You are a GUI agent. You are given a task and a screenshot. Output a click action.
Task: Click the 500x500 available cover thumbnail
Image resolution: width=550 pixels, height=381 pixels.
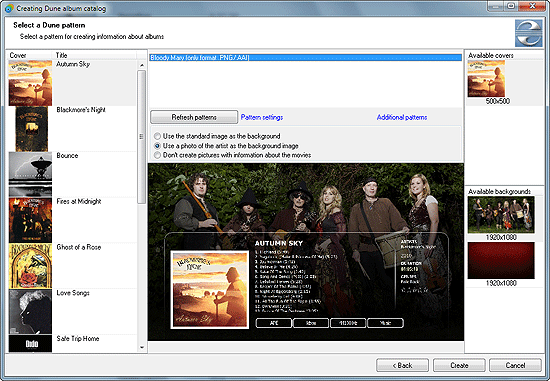click(486, 79)
